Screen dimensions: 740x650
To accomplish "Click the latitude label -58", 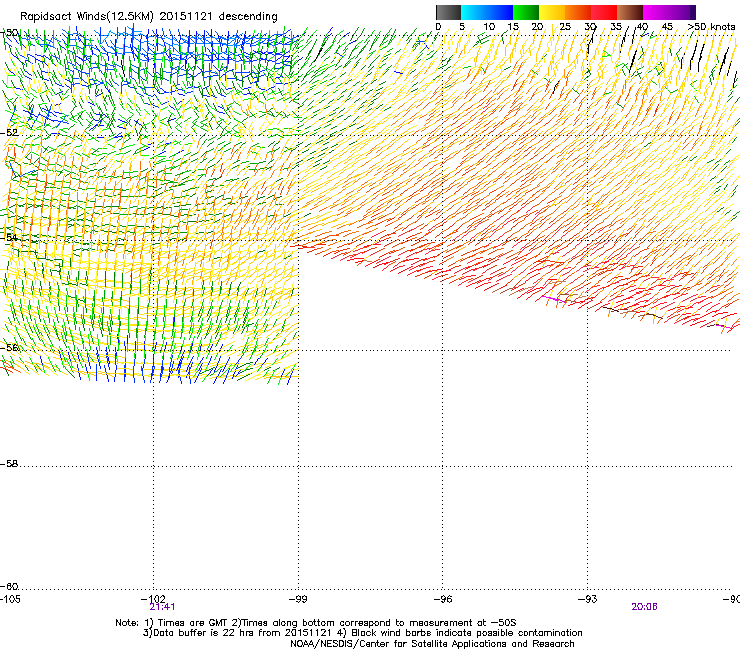I will pos(9,464).
